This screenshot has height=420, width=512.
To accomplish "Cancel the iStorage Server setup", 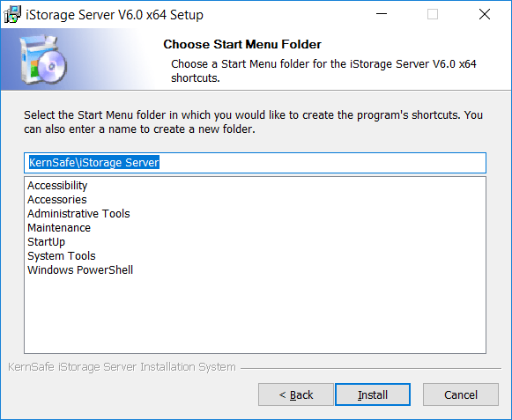I will coord(461,394).
